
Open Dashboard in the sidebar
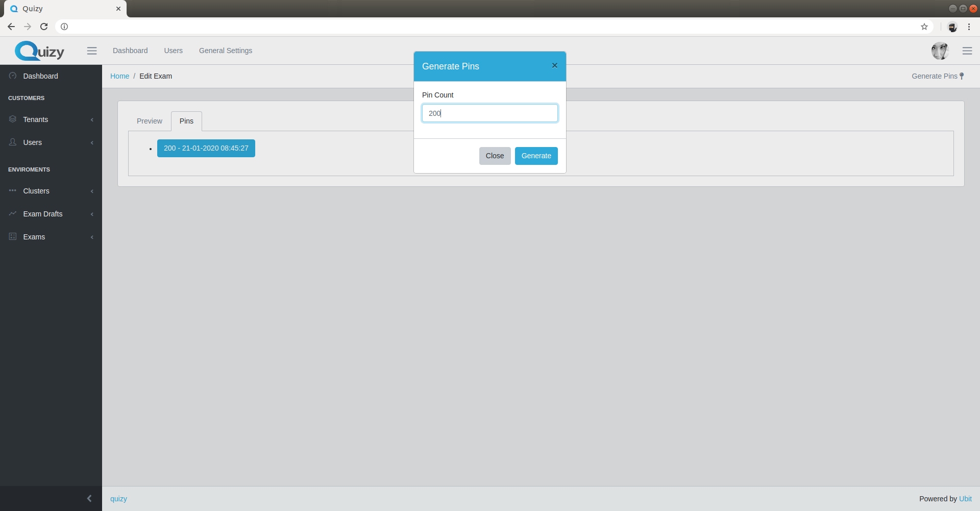click(51, 76)
